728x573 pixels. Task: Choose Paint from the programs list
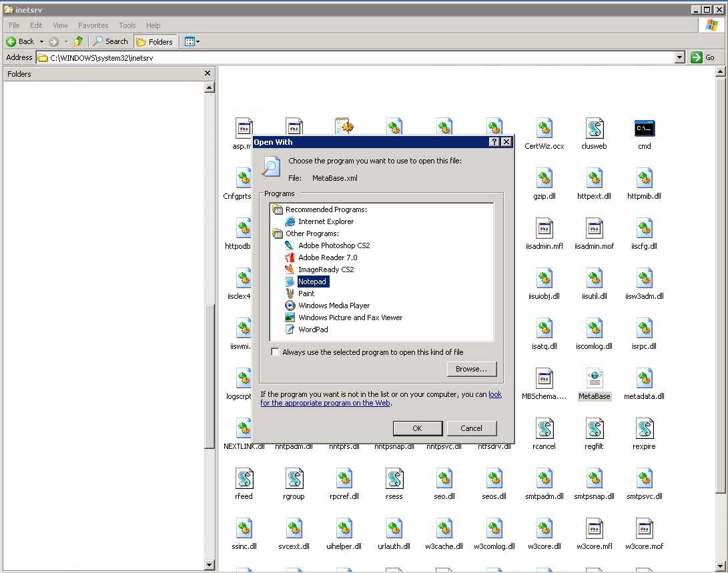[300, 294]
